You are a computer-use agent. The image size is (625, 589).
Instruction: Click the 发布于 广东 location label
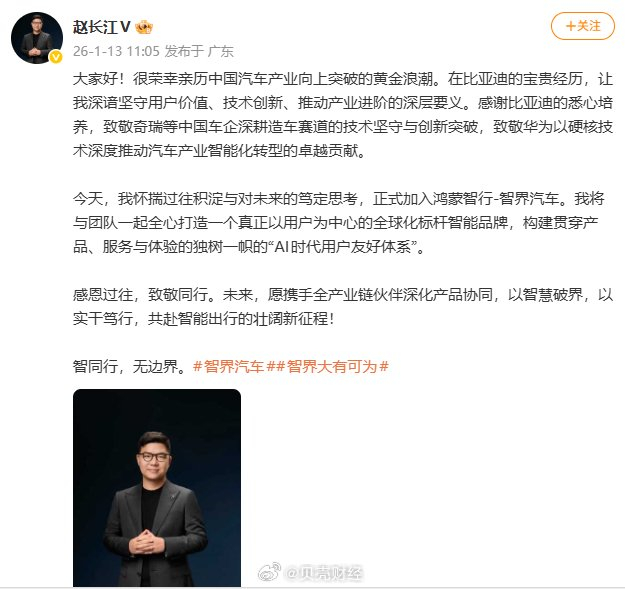[x=199, y=51]
